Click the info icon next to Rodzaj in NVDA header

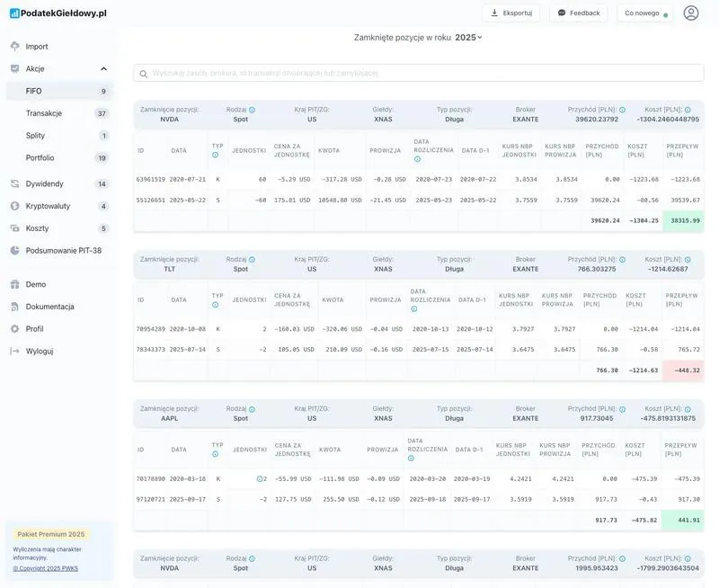point(252,110)
